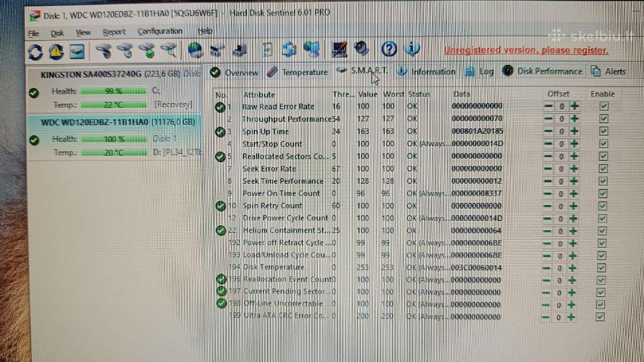Click the disk icon with green ball
The image size is (644, 362).
tap(148, 51)
